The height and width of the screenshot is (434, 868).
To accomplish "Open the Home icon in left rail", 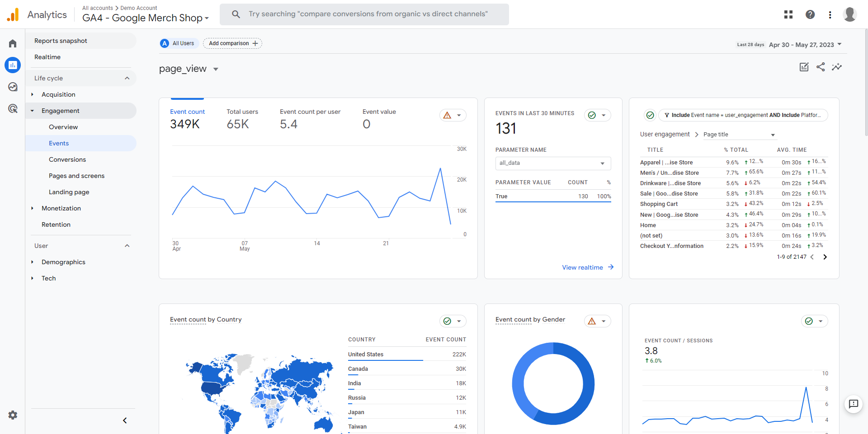I will [13, 43].
